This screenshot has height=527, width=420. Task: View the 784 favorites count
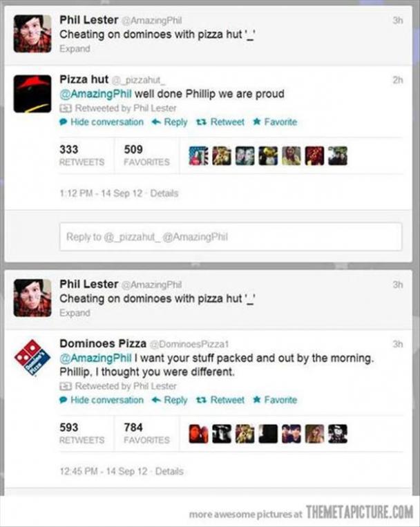pos(146,433)
